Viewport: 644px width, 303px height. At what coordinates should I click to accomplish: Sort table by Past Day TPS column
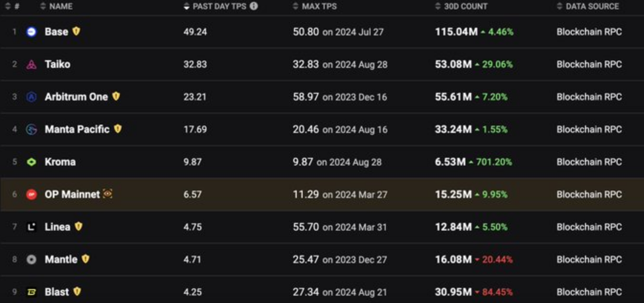pyautogui.click(x=219, y=6)
